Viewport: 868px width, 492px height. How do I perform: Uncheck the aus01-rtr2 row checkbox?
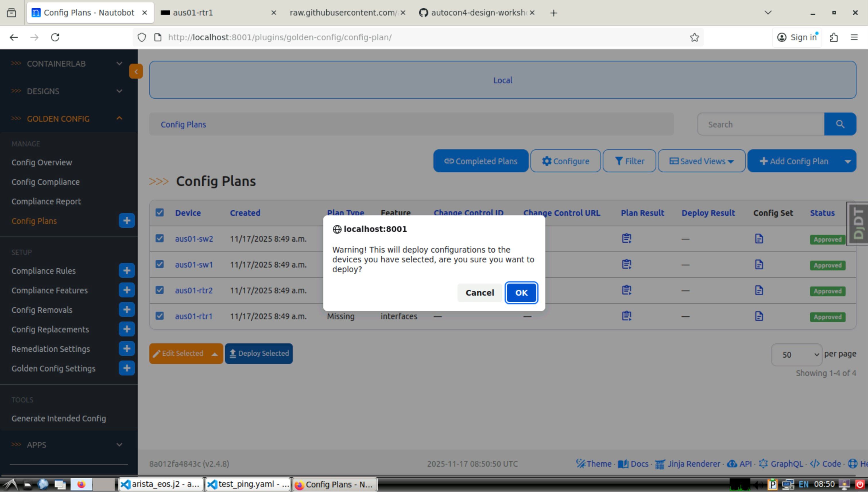[160, 290]
